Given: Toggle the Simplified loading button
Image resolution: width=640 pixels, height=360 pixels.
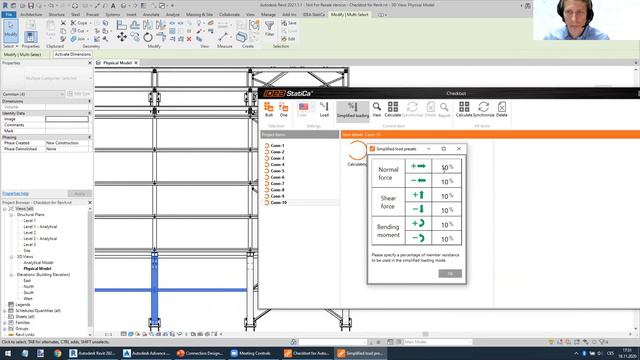Looking at the screenshot, I should pos(353,111).
